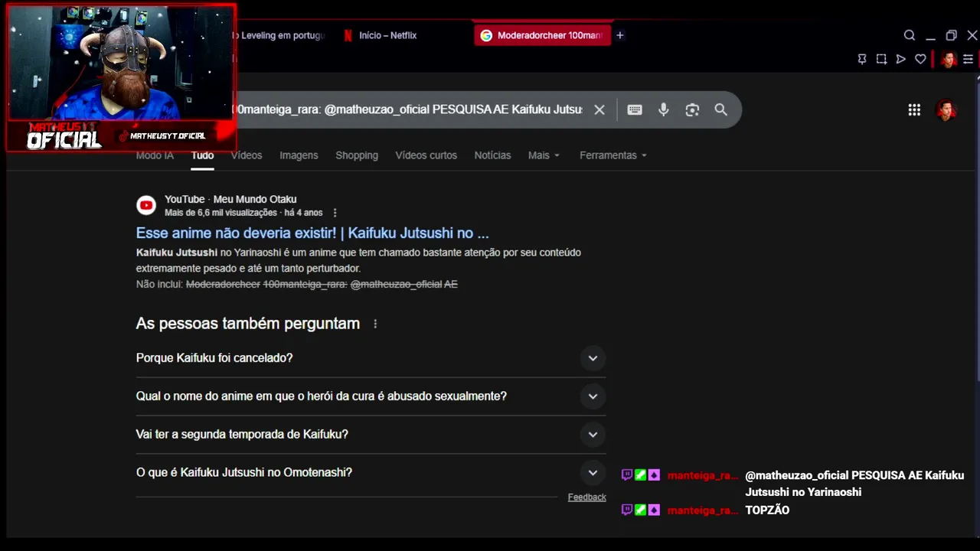Viewport: 980px width, 551px height.
Task: Switch to the Shopping tab
Action: pyautogui.click(x=357, y=155)
